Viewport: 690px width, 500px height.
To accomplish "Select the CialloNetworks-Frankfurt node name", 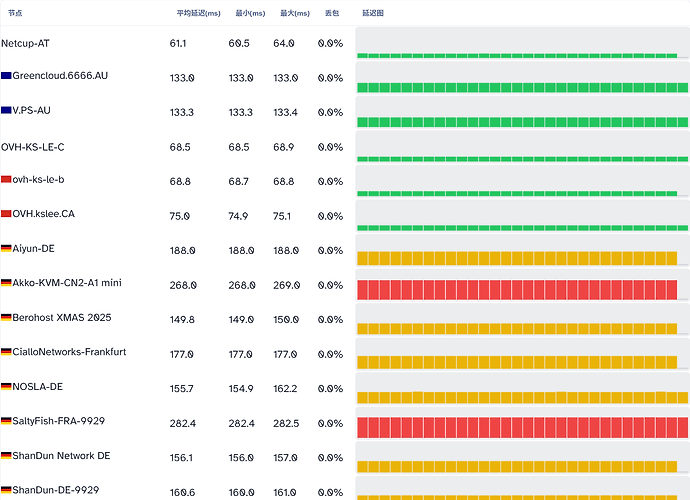I will click(x=69, y=352).
